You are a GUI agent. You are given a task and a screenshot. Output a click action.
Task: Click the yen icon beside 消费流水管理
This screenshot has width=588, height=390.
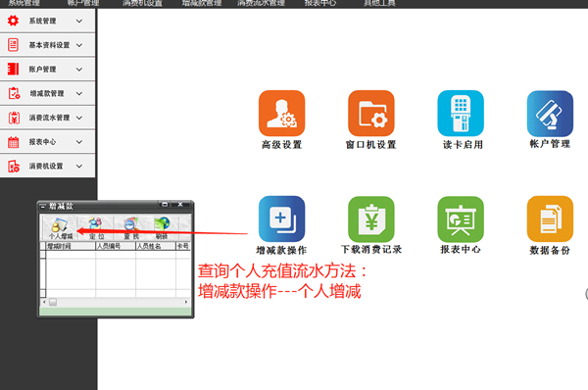coord(14,118)
